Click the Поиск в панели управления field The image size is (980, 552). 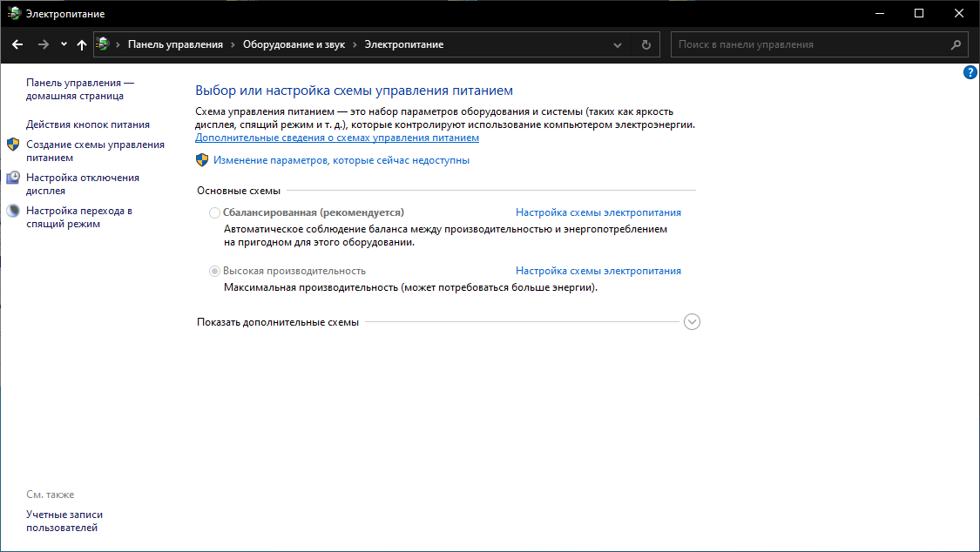810,44
